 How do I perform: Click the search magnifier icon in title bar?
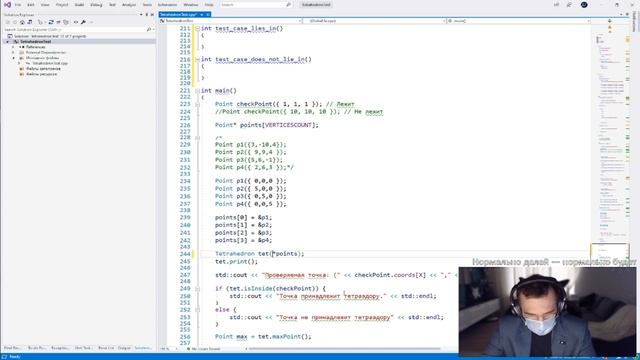pos(289,4)
